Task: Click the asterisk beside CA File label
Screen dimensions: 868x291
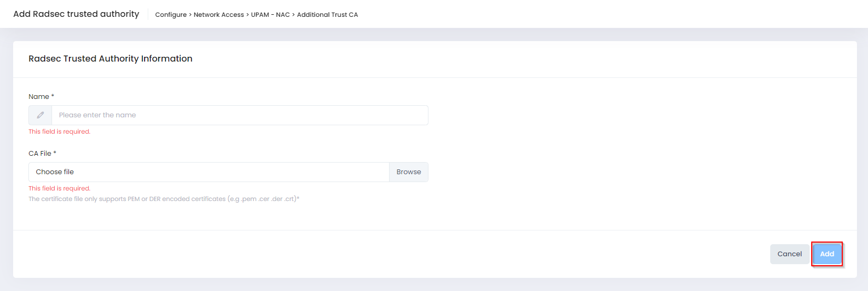Action: 55,153
